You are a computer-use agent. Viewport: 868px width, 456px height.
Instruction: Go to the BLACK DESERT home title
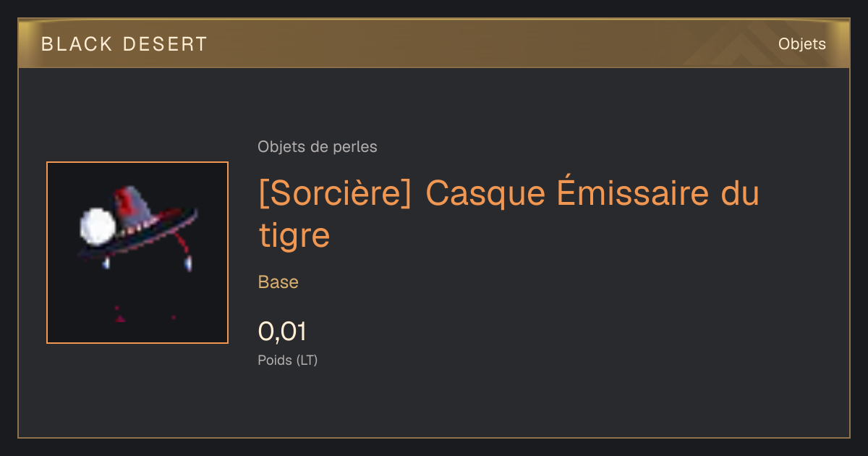(x=124, y=44)
